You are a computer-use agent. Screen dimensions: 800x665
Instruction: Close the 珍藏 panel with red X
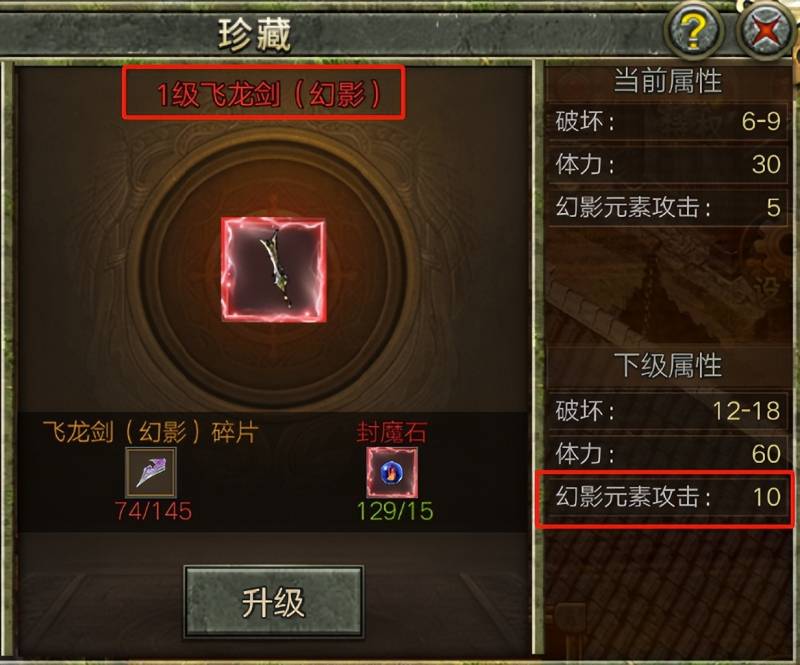tap(767, 29)
